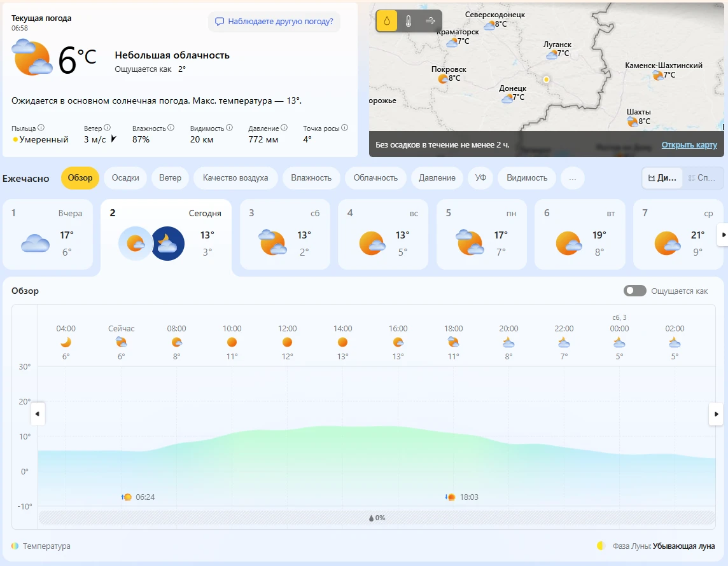Click the Сейчас hour label
This screenshot has width=728, height=566.
click(121, 328)
